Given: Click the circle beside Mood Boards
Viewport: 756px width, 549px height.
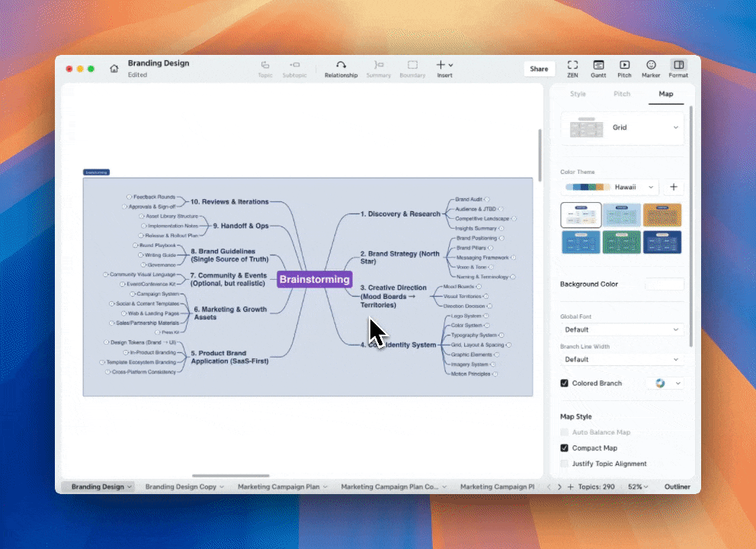Looking at the screenshot, I should (479, 287).
